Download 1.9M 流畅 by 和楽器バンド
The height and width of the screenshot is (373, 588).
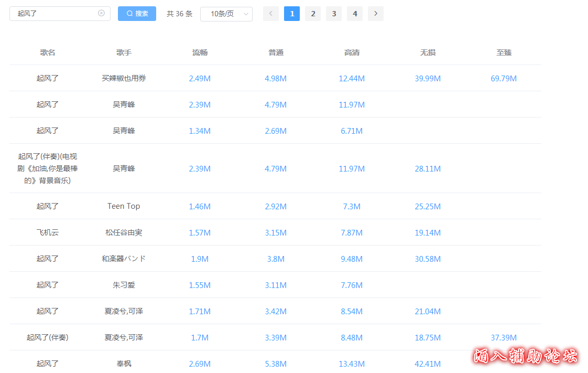(200, 259)
